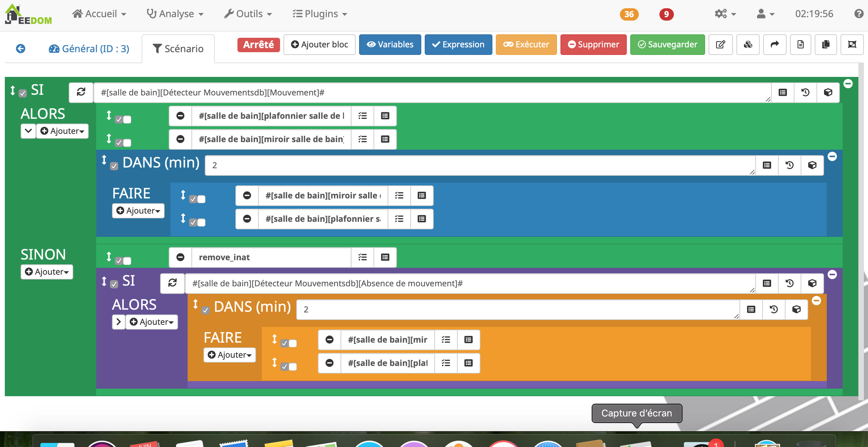Open the help question mark icon
This screenshot has height=447, width=868.
click(859, 14)
